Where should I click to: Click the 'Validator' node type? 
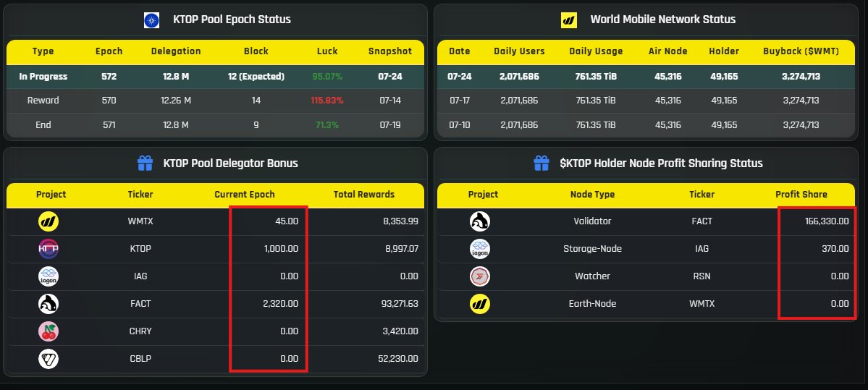(592, 221)
